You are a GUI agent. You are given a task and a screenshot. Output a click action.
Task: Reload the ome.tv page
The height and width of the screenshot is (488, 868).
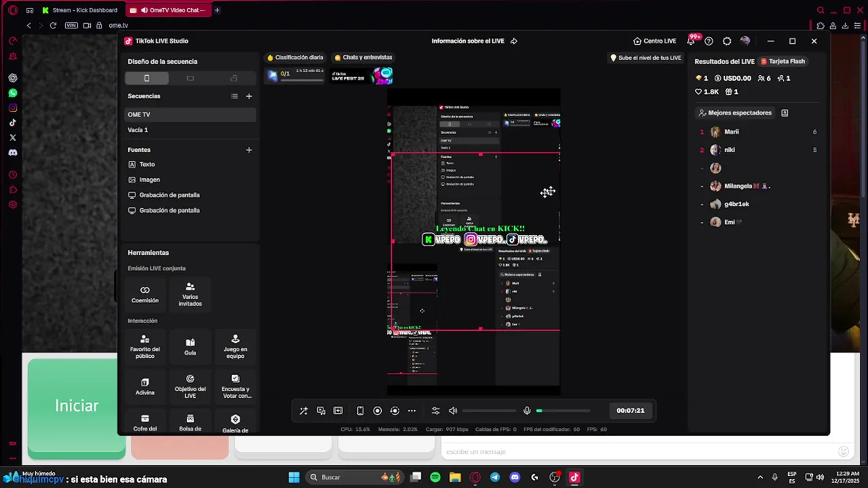coord(53,26)
